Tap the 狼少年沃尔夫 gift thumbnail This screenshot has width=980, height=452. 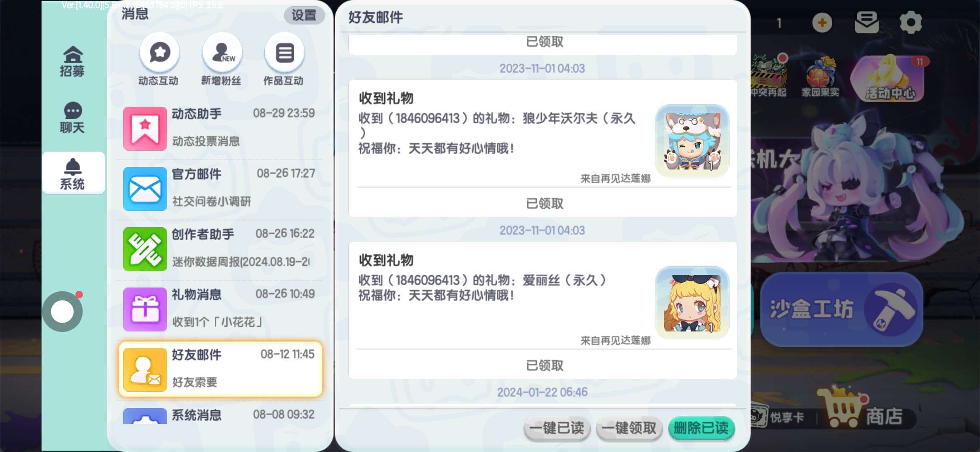(x=692, y=141)
